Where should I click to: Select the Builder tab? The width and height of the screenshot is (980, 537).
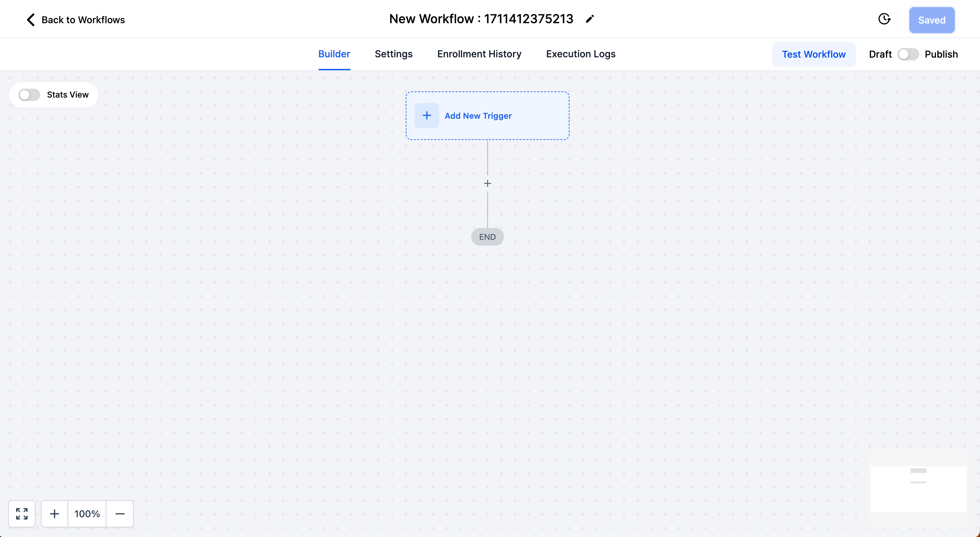334,54
